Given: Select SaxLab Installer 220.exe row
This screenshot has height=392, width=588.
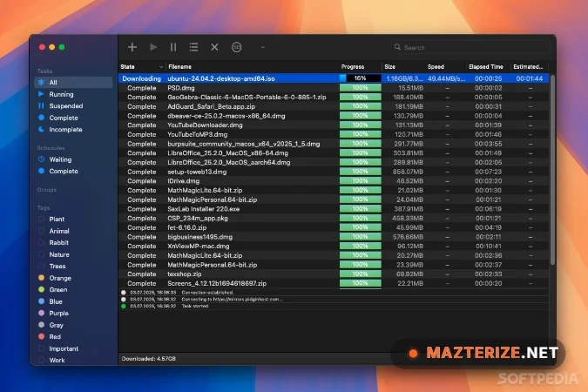Looking at the screenshot, I should coord(334,209).
